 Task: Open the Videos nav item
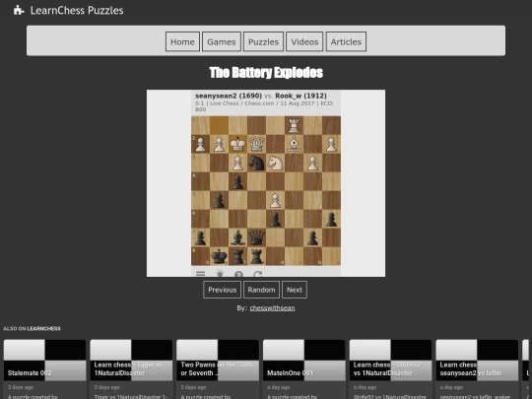304,41
